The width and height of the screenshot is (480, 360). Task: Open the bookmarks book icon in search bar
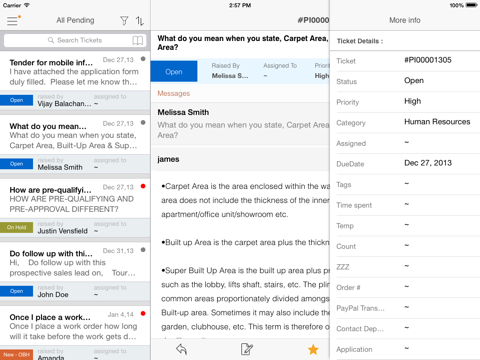137,40
